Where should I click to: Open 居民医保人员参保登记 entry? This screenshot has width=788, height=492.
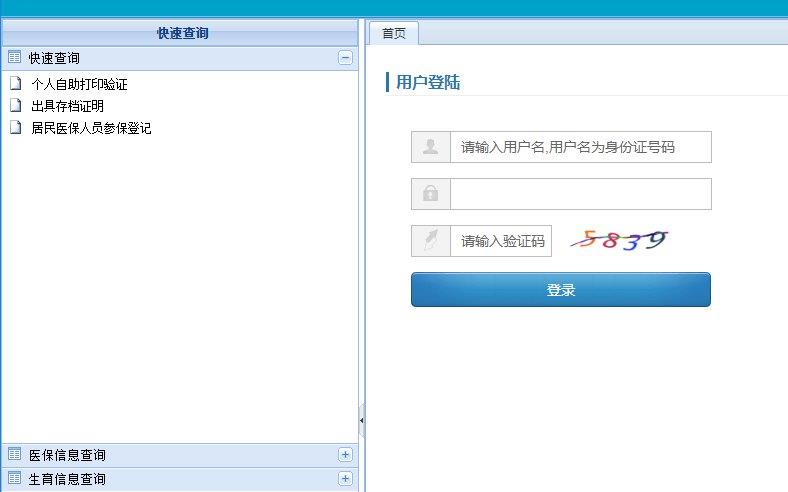[91, 128]
